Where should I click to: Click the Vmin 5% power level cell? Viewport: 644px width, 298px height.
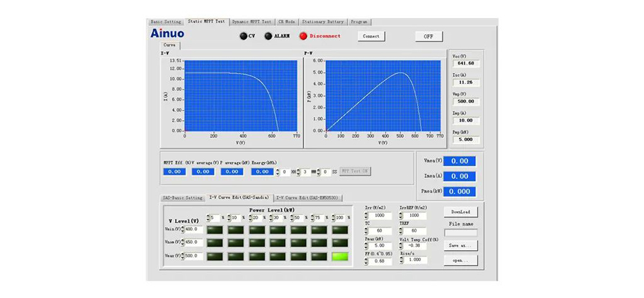(x=214, y=229)
